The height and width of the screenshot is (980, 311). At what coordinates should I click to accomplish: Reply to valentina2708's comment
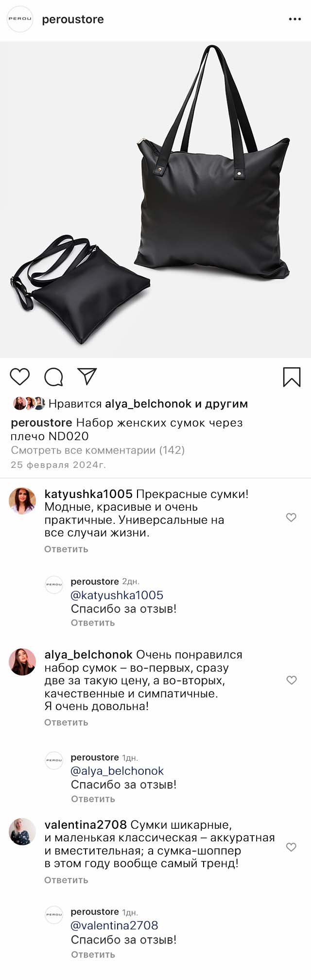pyautogui.click(x=66, y=880)
